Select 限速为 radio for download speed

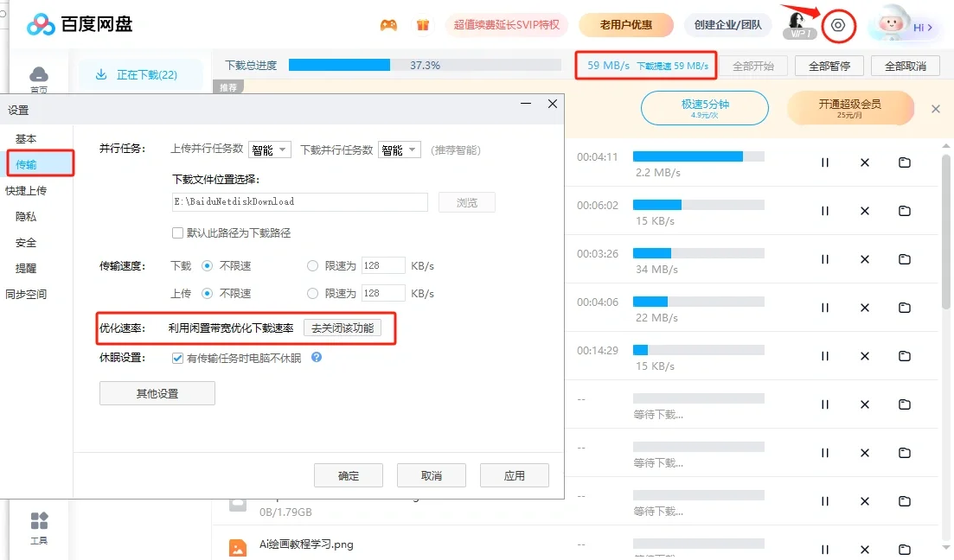tap(311, 265)
